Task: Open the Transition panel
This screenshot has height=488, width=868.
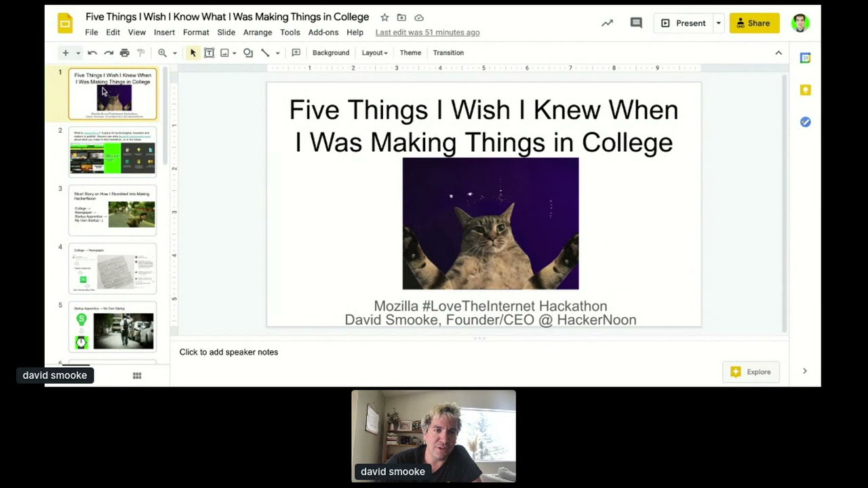Action: (448, 53)
